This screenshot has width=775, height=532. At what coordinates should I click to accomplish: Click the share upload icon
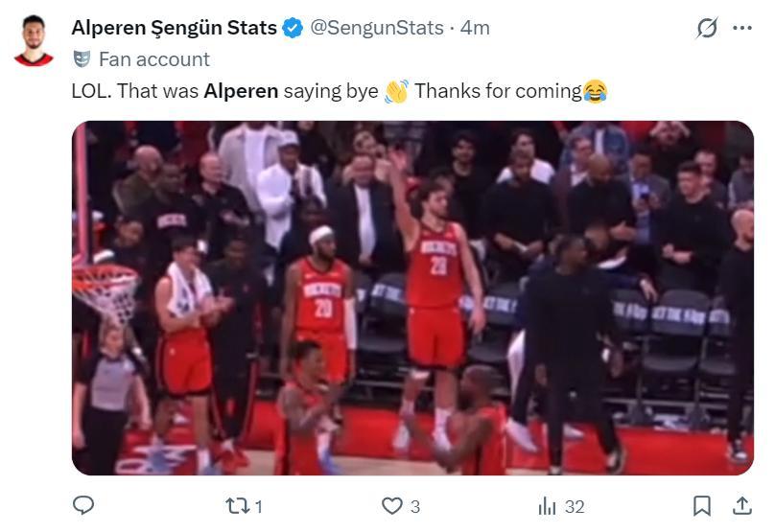pos(741,504)
